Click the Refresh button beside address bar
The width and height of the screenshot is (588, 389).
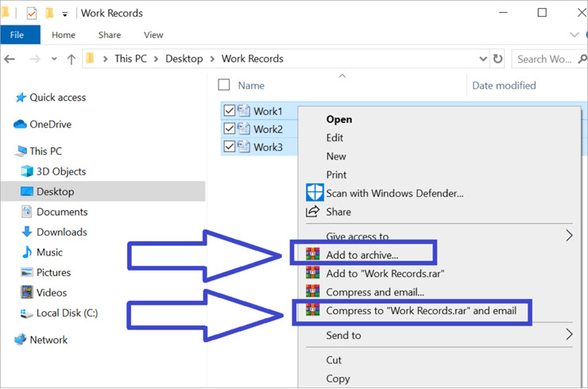click(x=498, y=59)
